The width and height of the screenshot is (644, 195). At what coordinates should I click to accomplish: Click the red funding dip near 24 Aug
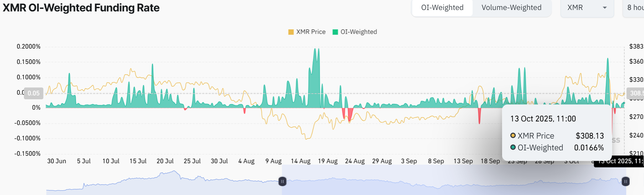(350, 114)
